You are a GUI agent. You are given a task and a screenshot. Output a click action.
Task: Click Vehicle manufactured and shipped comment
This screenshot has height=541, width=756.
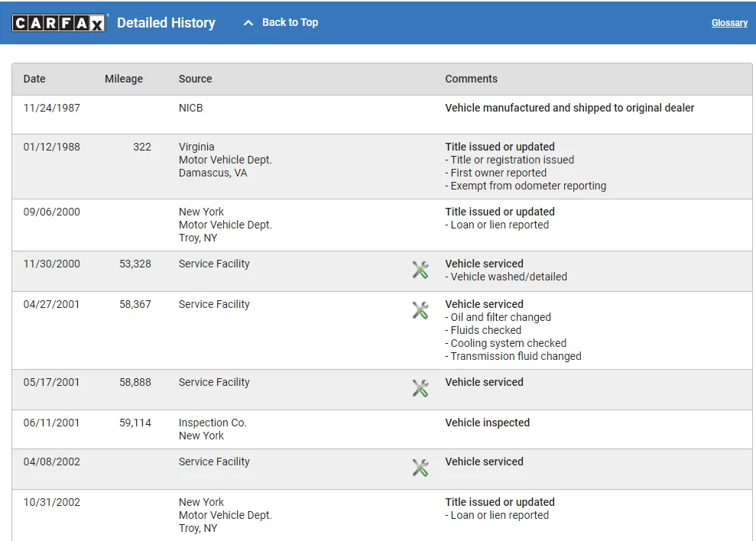(x=569, y=108)
